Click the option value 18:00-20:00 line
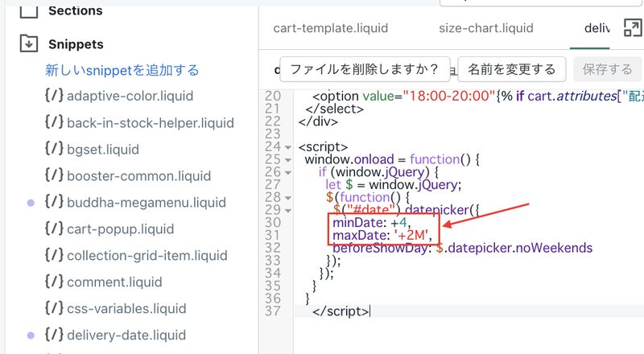This screenshot has height=354, width=644. (478, 96)
